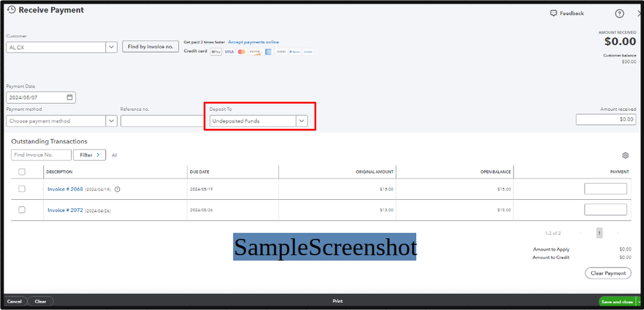Click the payment field for Invoice # 2068
This screenshot has height=310, width=644.
tap(606, 189)
